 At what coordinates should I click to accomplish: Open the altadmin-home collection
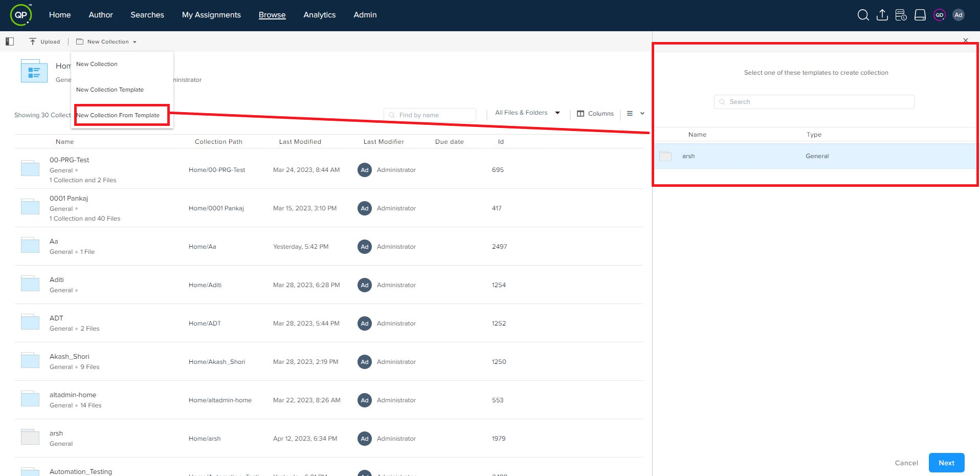[73, 395]
